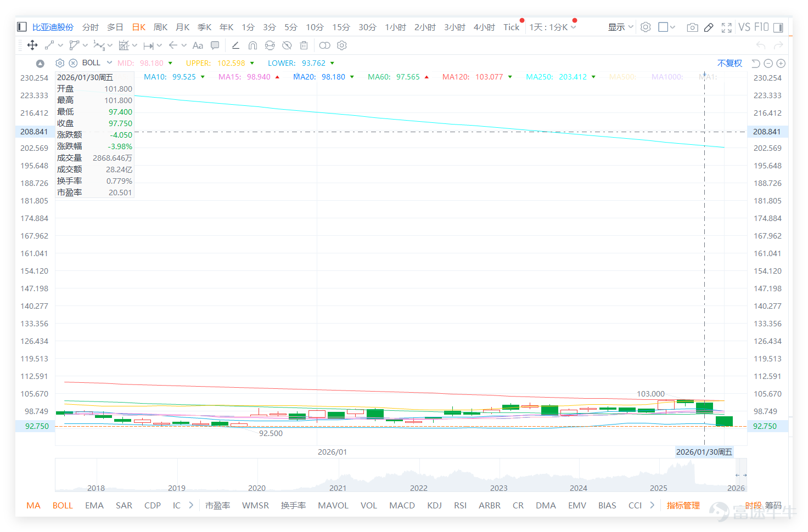Click the sync drawings icon
The width and height of the screenshot is (808, 532).
click(x=270, y=46)
